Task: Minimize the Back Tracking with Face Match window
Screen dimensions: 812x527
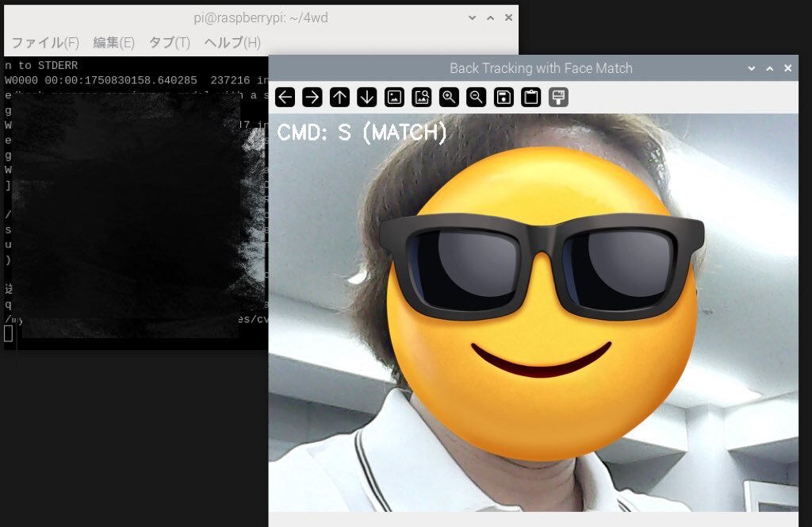Action: (752, 68)
